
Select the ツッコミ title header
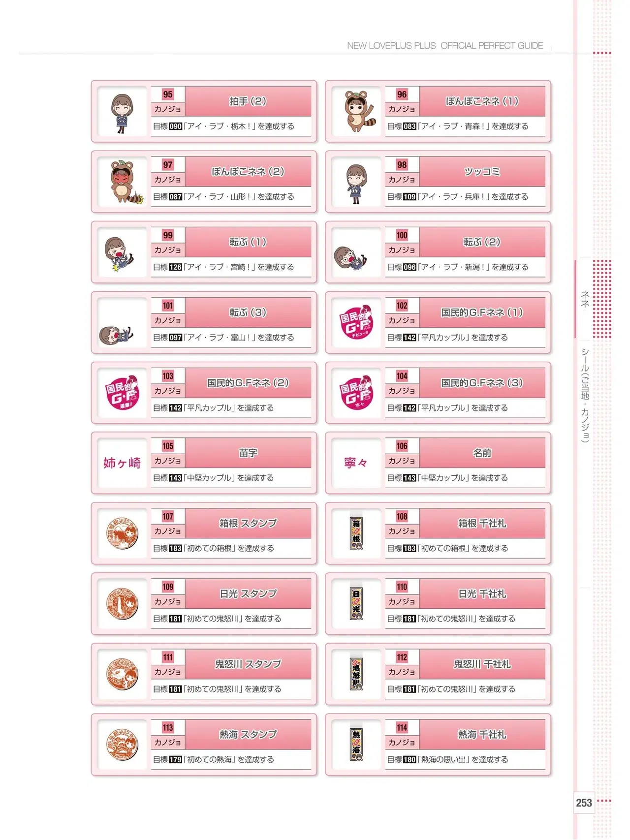(x=482, y=172)
